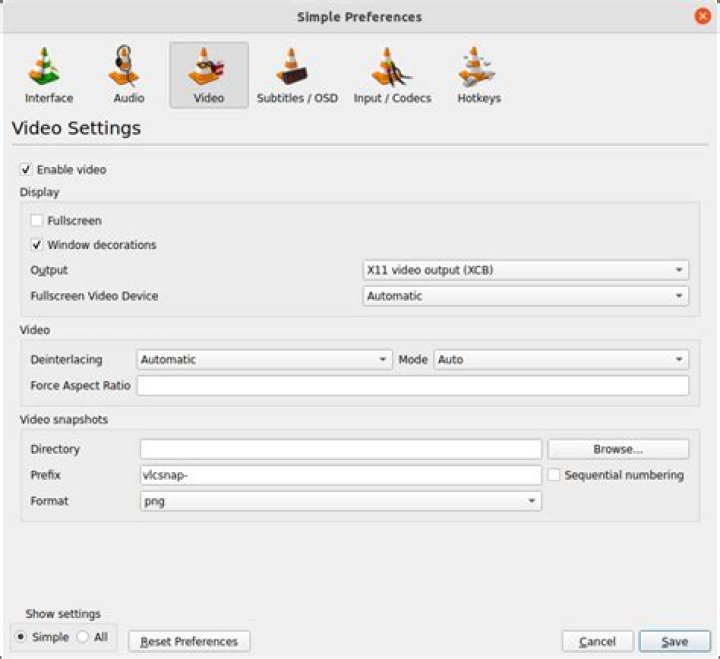Cancel the preferences dialog

[597, 642]
